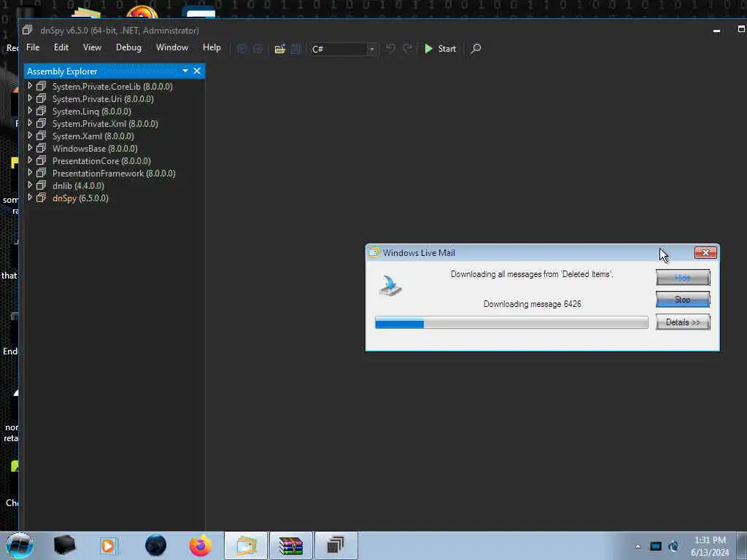
Task: Show hidden tray icons arrow
Action: pos(638,546)
